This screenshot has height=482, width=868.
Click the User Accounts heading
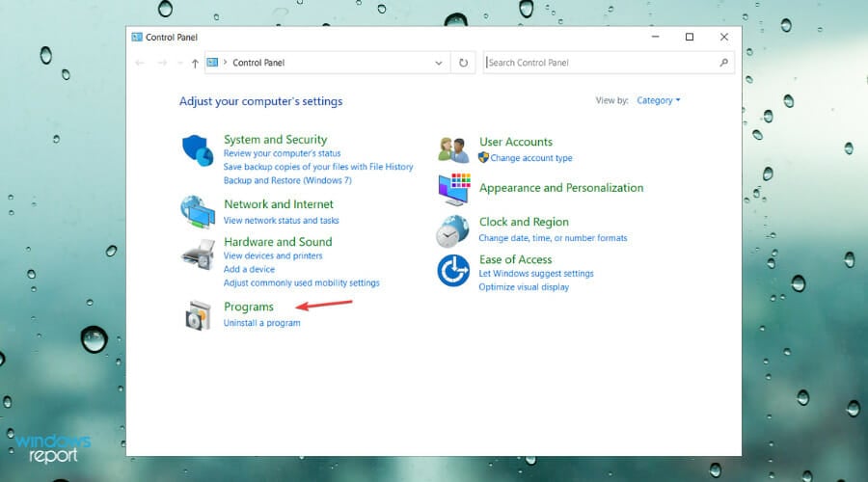(x=516, y=142)
